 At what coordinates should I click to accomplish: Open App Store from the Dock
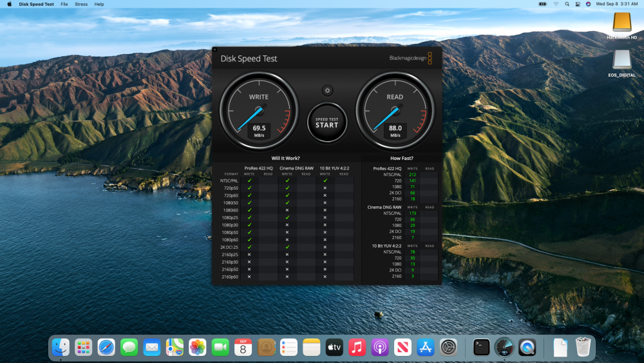(x=426, y=348)
